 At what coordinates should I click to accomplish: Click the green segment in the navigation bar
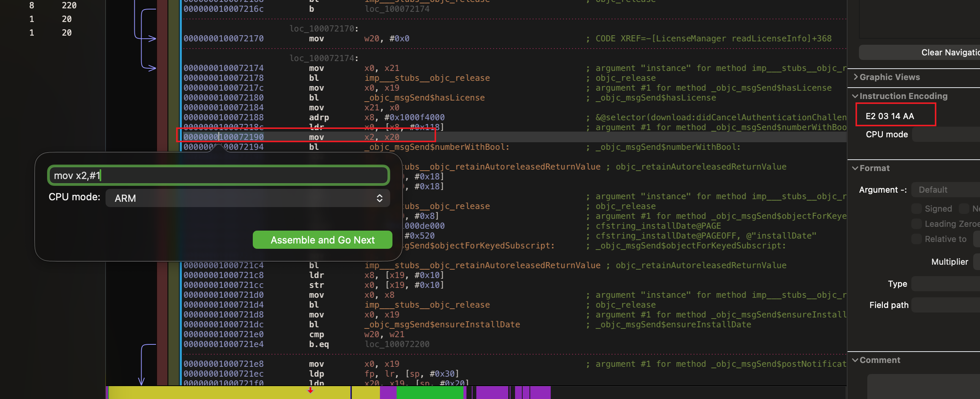(x=430, y=393)
